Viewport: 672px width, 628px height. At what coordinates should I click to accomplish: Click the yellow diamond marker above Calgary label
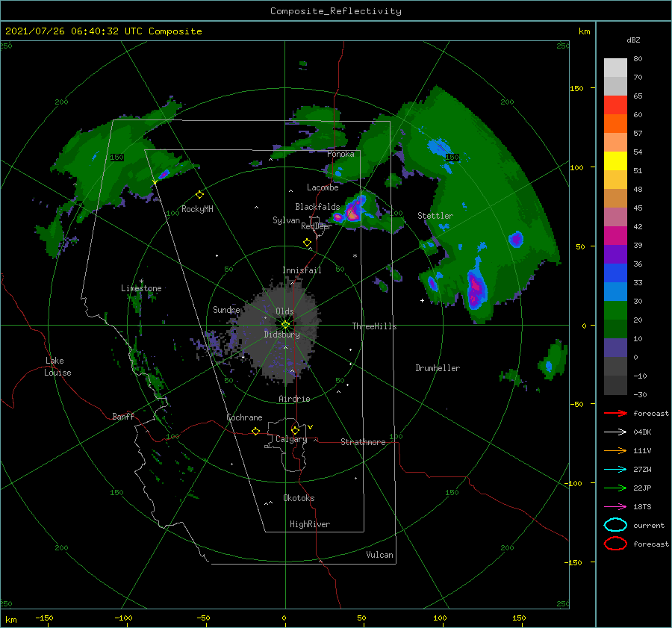(x=295, y=430)
